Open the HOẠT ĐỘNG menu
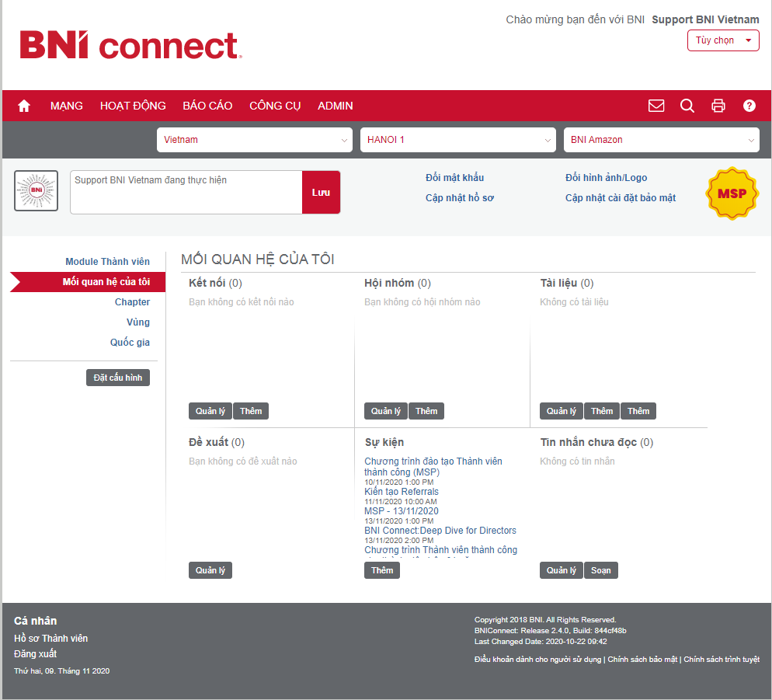The width and height of the screenshot is (772, 700). point(133,106)
